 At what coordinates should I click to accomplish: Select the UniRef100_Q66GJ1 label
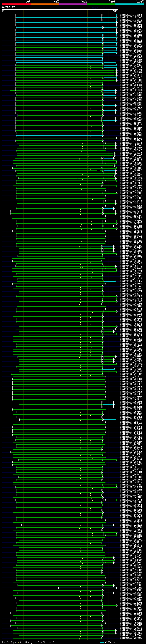click(x=131, y=40)
